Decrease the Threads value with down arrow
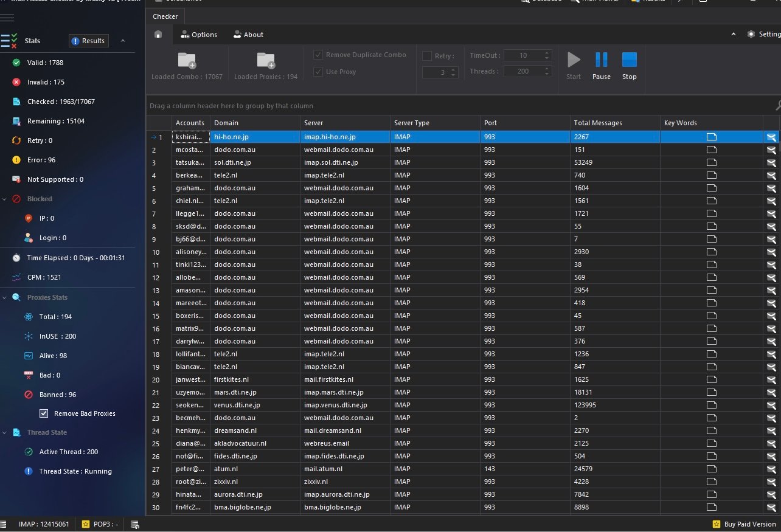Image resolution: width=781 pixels, height=532 pixels. tap(547, 74)
